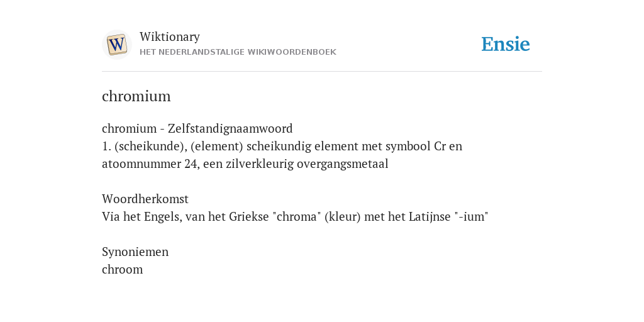Click the synonym 'chroom'
This screenshot has width=644, height=322.
(x=123, y=269)
